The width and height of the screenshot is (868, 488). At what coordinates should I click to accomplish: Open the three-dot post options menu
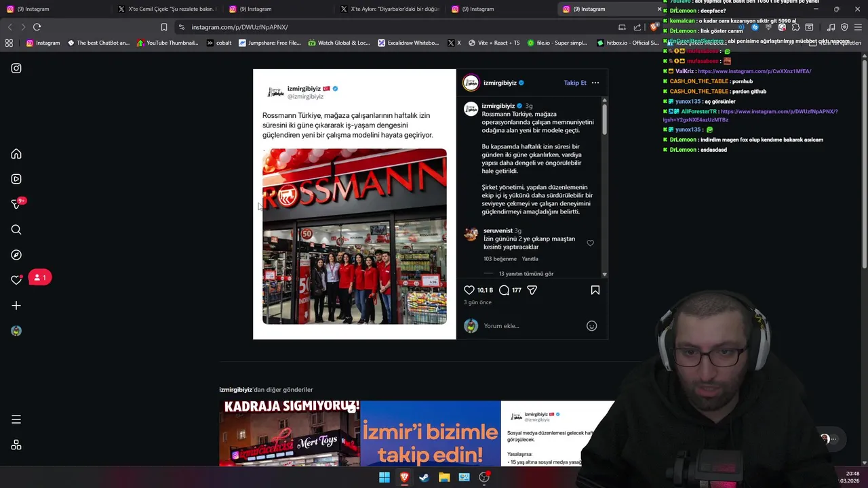595,83
